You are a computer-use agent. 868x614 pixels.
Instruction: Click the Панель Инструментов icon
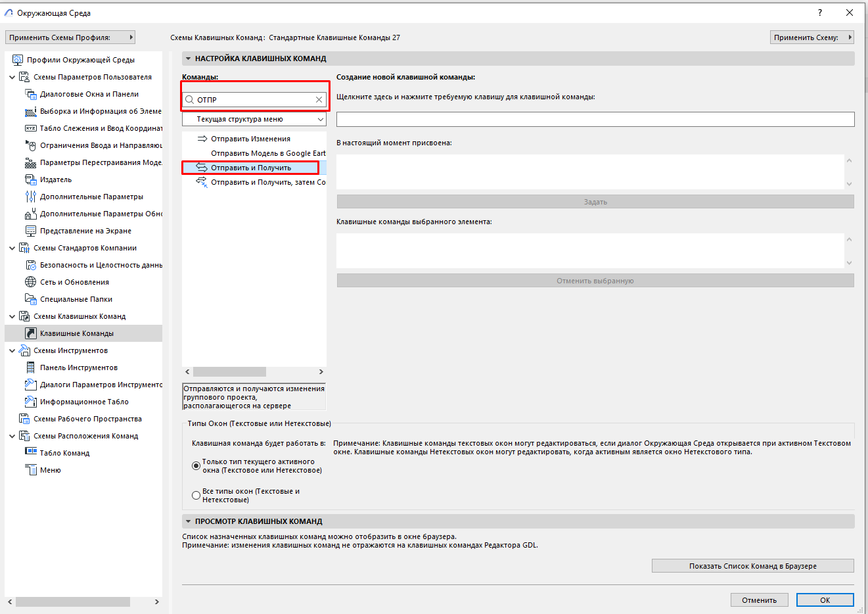point(30,367)
